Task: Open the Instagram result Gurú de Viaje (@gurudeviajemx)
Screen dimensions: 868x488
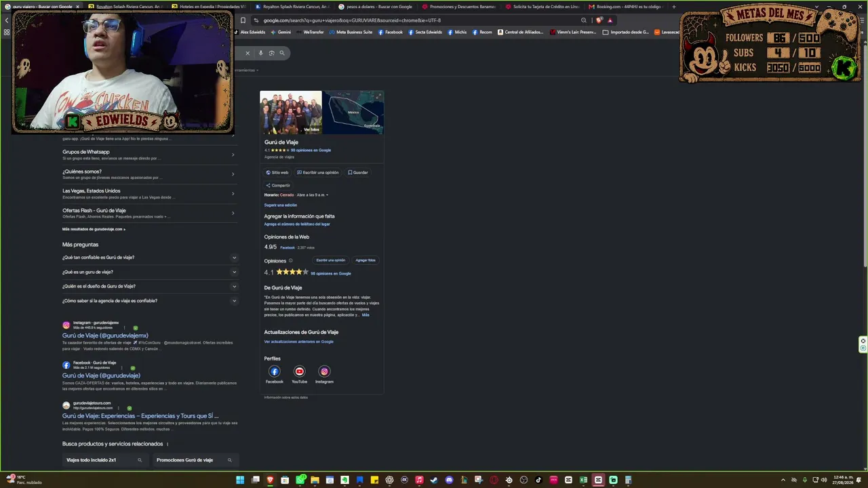Action: click(x=105, y=335)
